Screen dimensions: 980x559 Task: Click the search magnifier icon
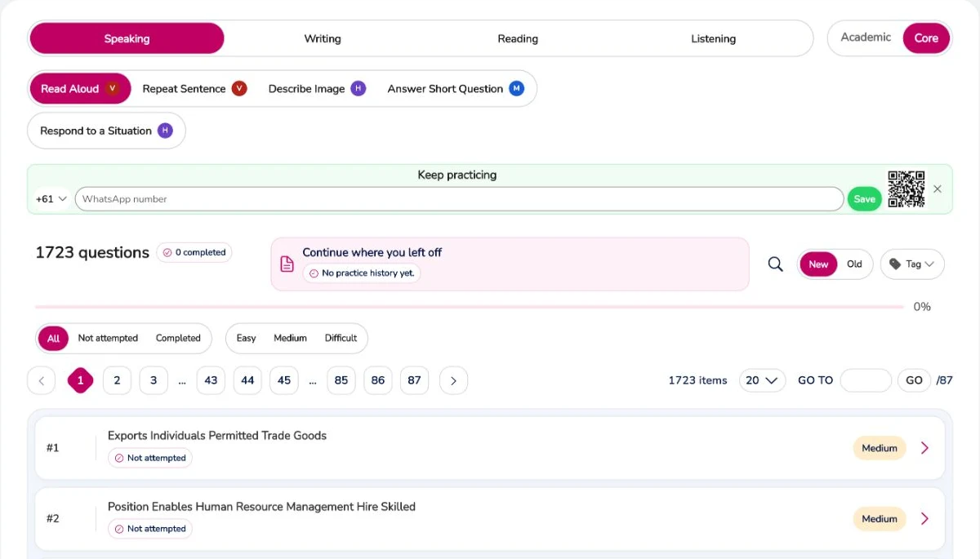pos(776,264)
